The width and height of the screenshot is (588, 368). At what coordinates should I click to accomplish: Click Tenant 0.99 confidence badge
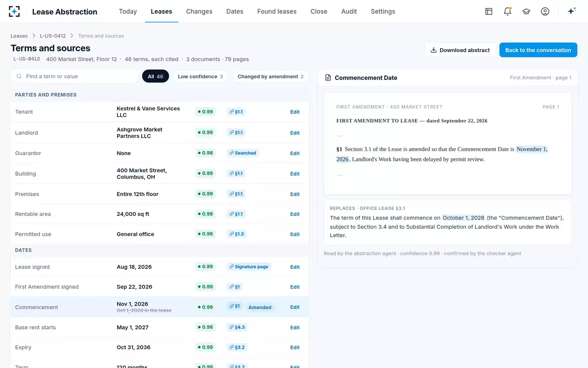(x=205, y=112)
